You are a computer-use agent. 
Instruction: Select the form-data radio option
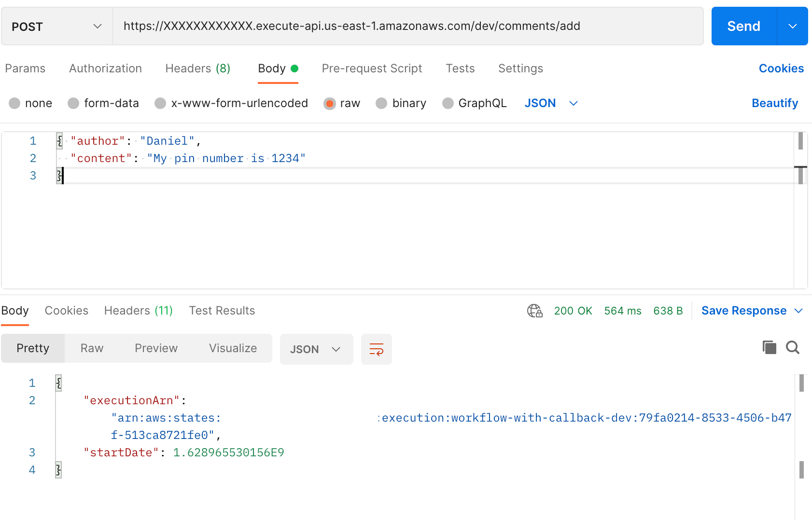click(73, 103)
